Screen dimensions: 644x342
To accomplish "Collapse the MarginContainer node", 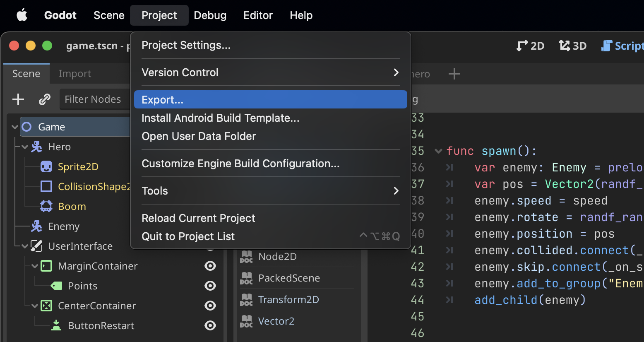I will tap(35, 266).
